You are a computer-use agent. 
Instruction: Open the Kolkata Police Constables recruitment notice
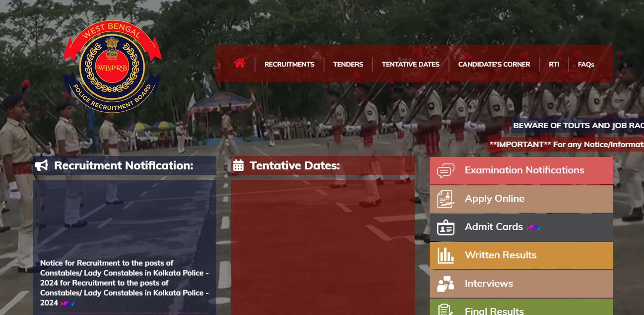[124, 283]
